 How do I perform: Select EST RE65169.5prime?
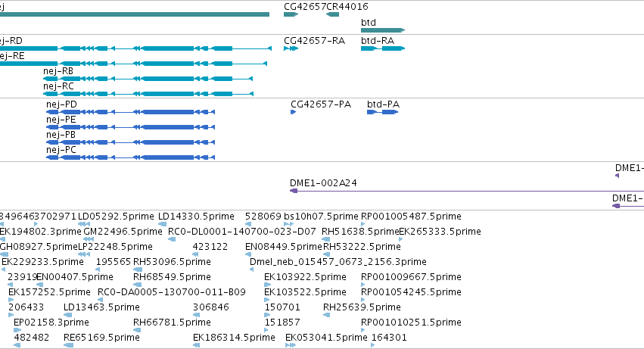pos(102,338)
